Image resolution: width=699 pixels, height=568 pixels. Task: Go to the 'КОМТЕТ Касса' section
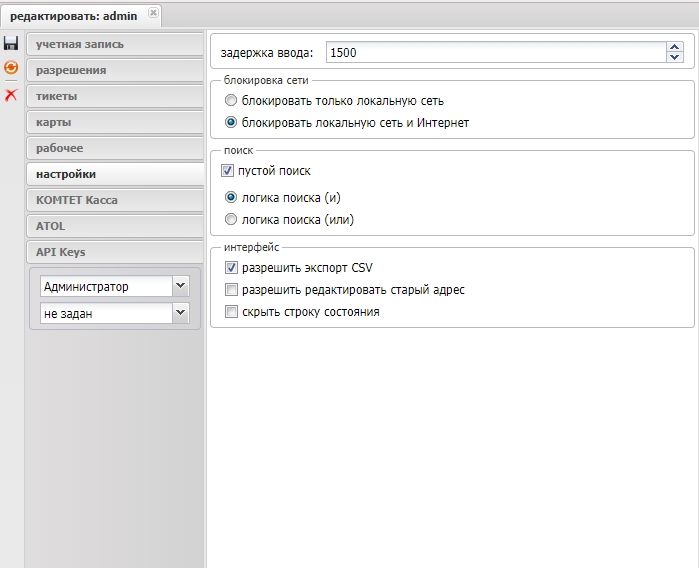click(115, 200)
